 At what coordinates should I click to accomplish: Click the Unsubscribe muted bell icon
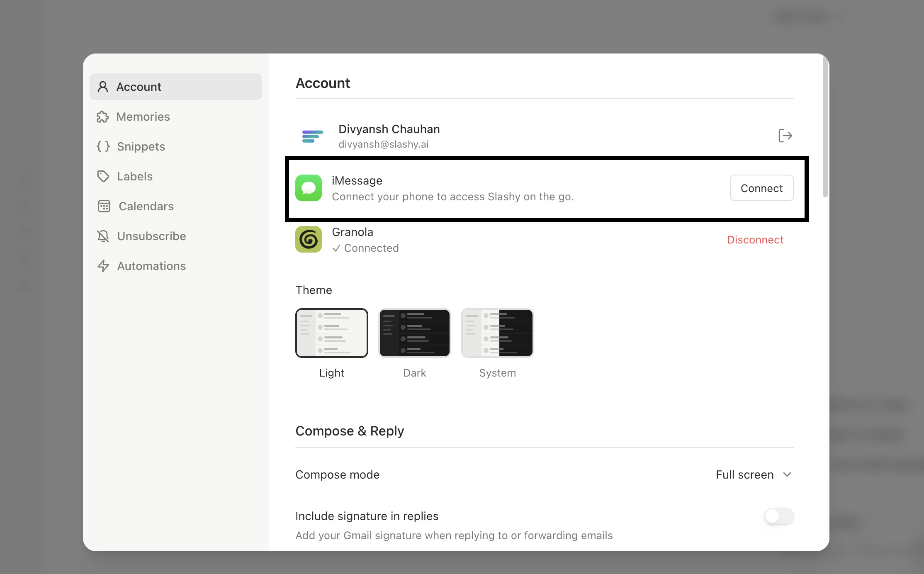tap(103, 236)
